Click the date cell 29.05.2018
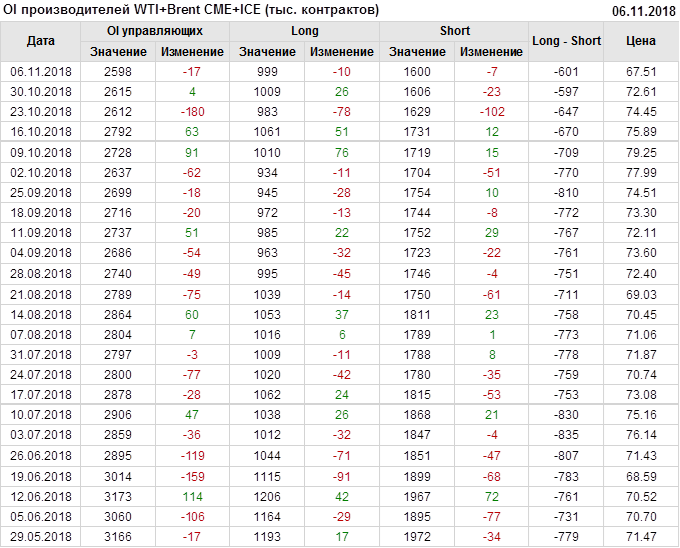 (41, 537)
